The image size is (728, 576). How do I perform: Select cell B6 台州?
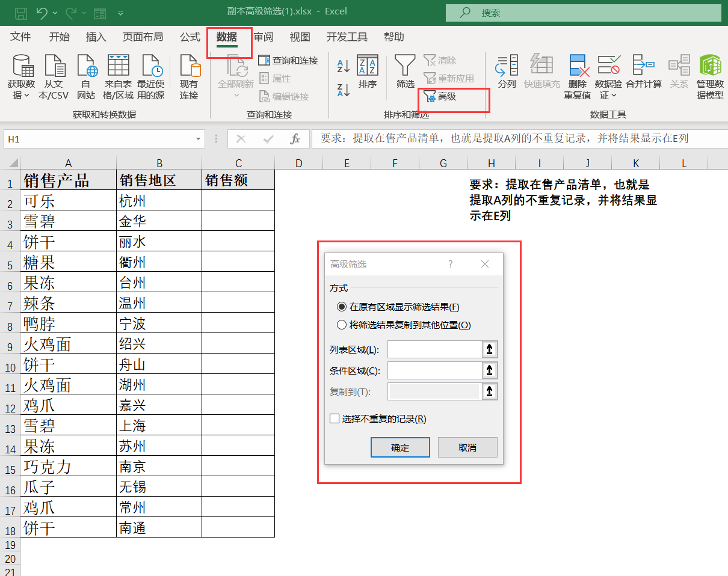pos(159,282)
